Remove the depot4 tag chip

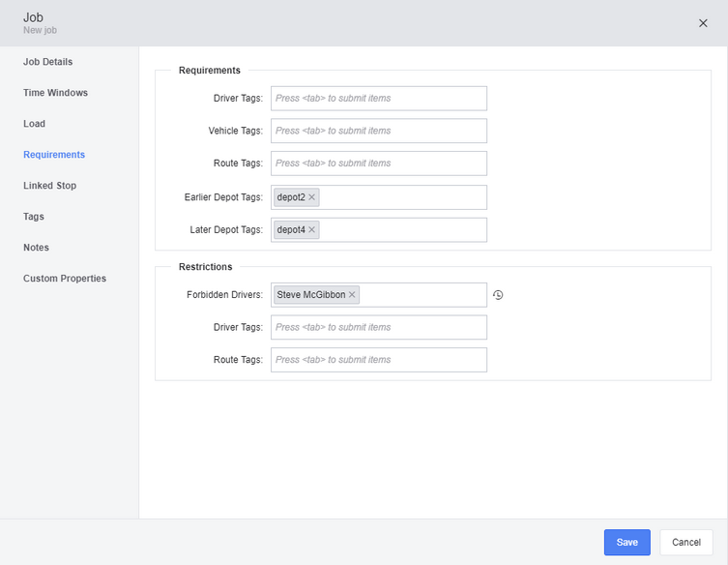(311, 230)
